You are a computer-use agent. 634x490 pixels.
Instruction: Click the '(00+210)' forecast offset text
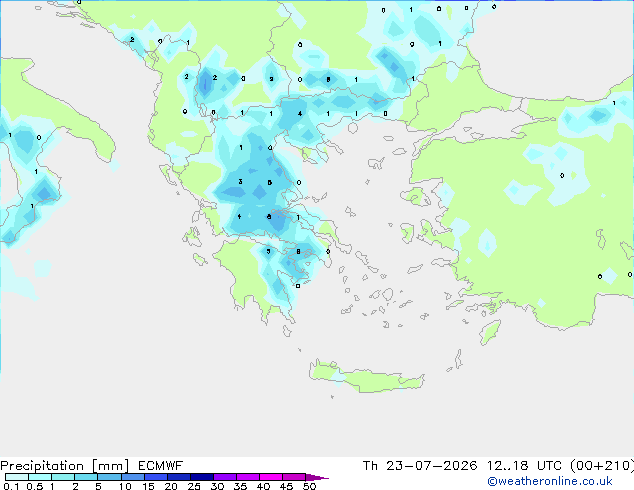click(x=602, y=466)
